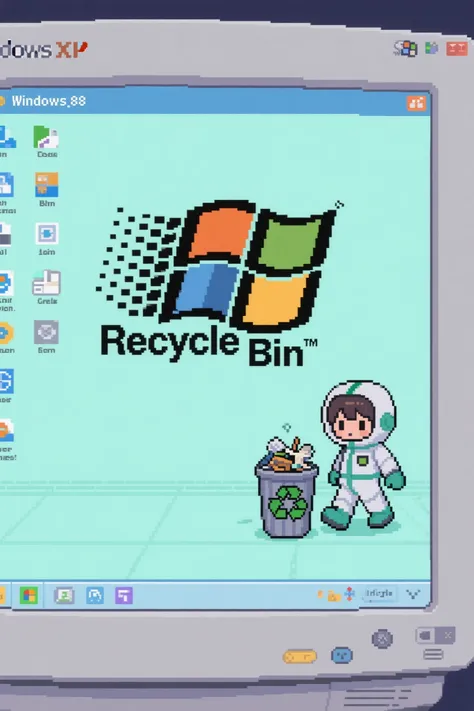Click the orange button in Windows,88 title bar

(416, 103)
